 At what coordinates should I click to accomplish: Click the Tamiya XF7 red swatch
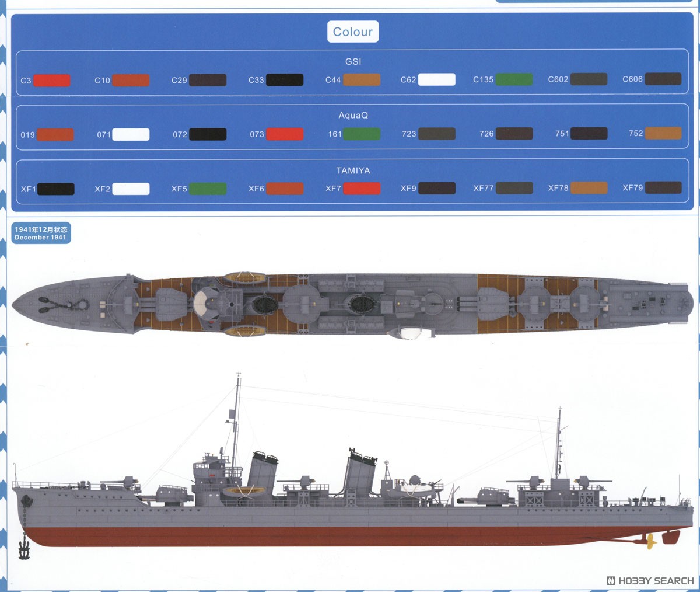[x=362, y=189]
